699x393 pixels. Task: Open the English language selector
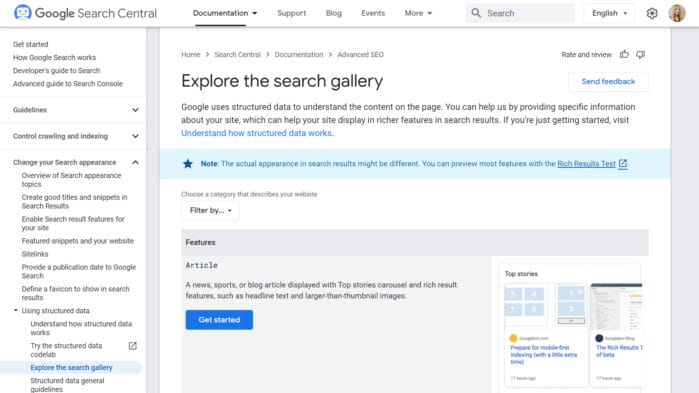[609, 13]
